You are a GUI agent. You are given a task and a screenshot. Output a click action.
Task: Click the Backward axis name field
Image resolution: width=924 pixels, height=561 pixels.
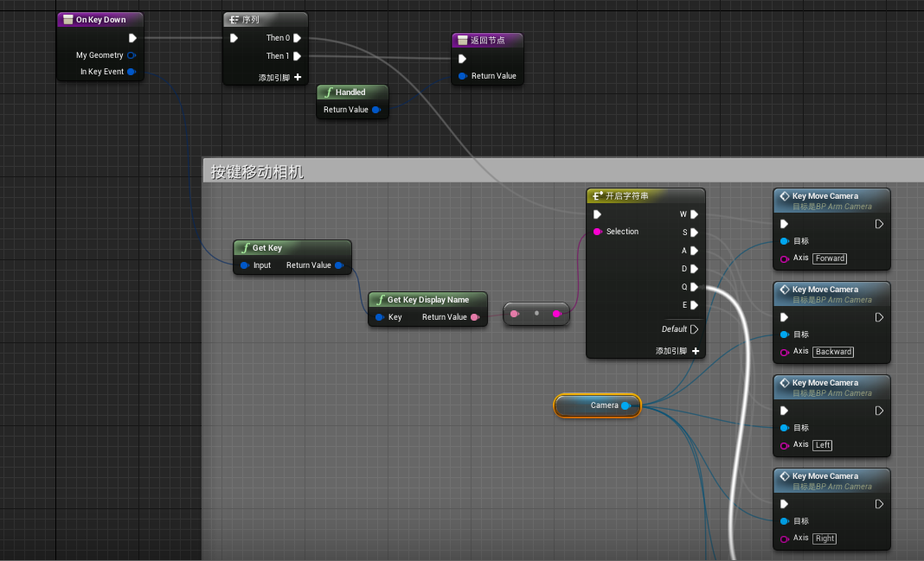click(832, 352)
